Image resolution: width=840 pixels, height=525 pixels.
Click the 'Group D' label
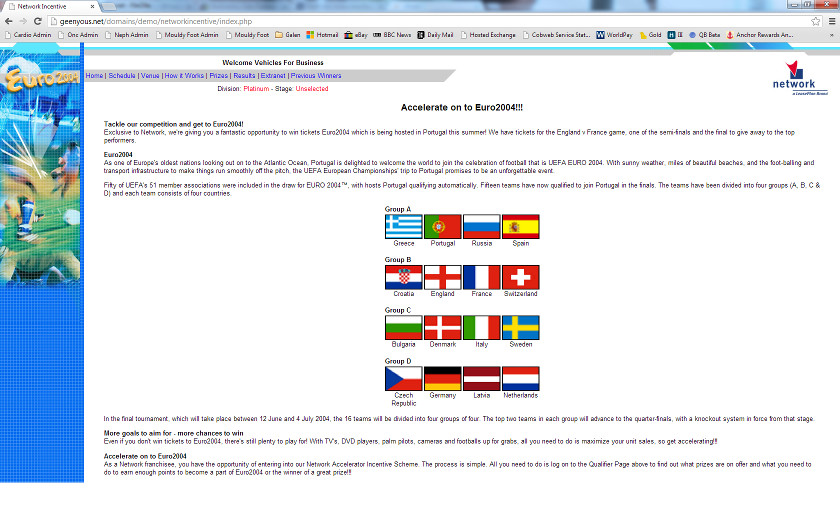[x=398, y=361]
